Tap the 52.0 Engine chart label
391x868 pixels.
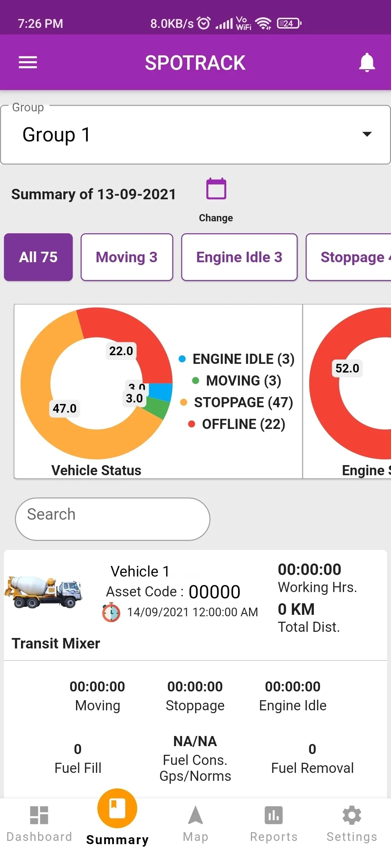[x=347, y=368]
